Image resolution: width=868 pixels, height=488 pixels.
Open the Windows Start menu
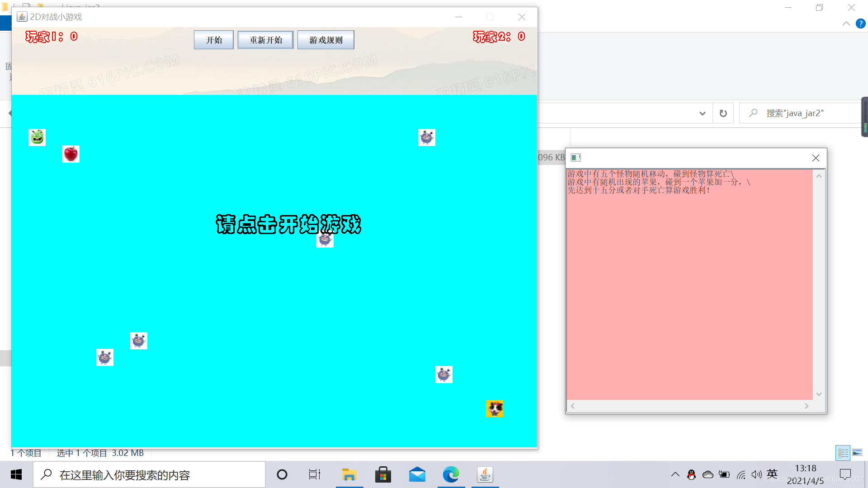coord(16,474)
